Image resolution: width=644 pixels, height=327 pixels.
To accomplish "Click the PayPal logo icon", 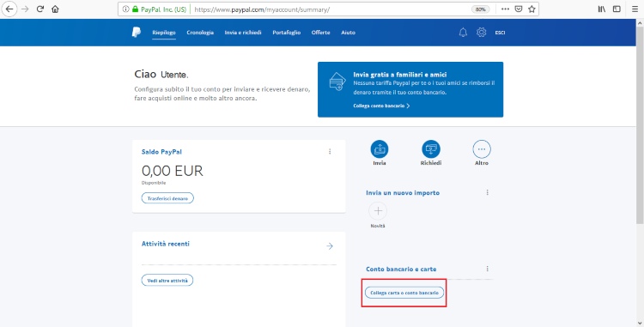I will click(137, 33).
